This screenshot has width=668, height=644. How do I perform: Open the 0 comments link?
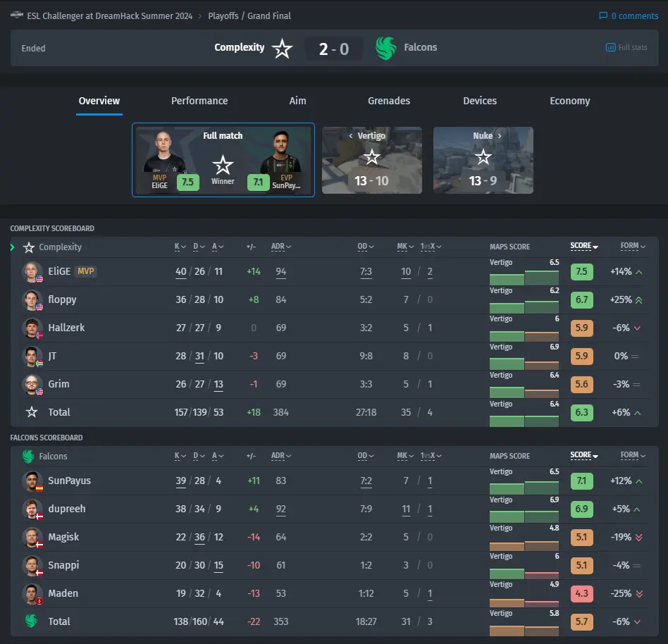[x=629, y=16]
